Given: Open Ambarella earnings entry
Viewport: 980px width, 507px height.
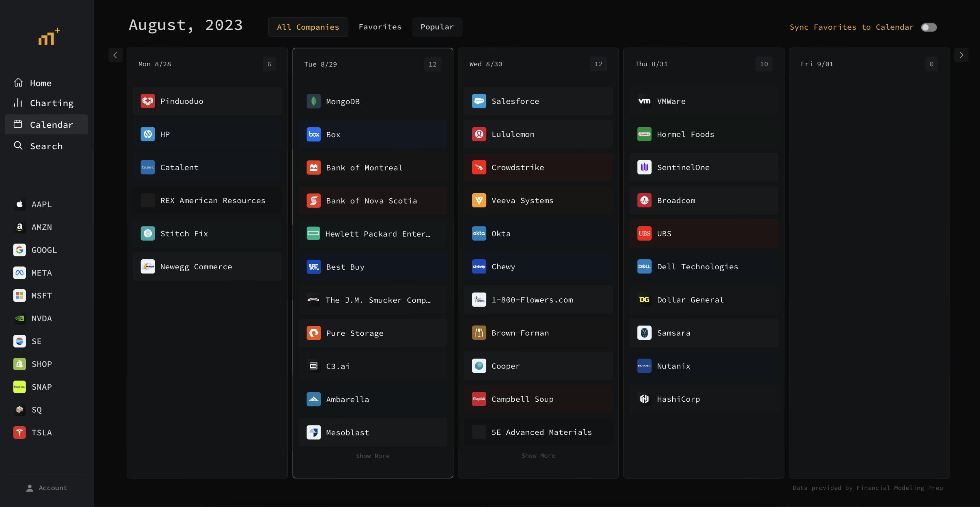Looking at the screenshot, I should click(x=373, y=400).
